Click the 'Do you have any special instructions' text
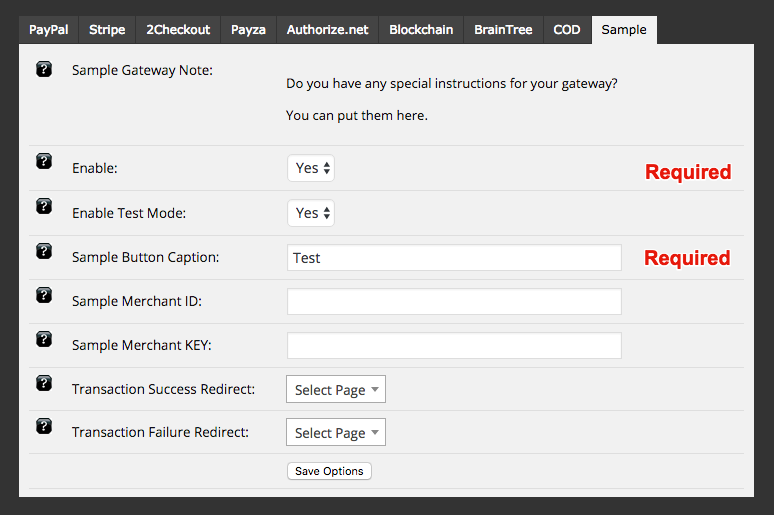The width and height of the screenshot is (774, 515). 396,83
